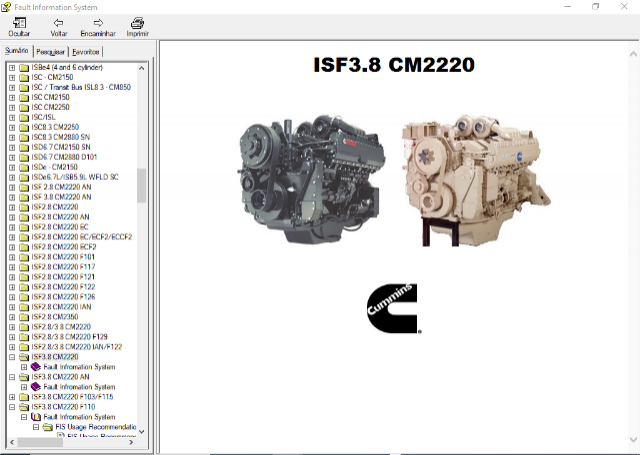Click the tree horizontal scroll-right arrow
This screenshot has height=455, width=640.
(131, 442)
